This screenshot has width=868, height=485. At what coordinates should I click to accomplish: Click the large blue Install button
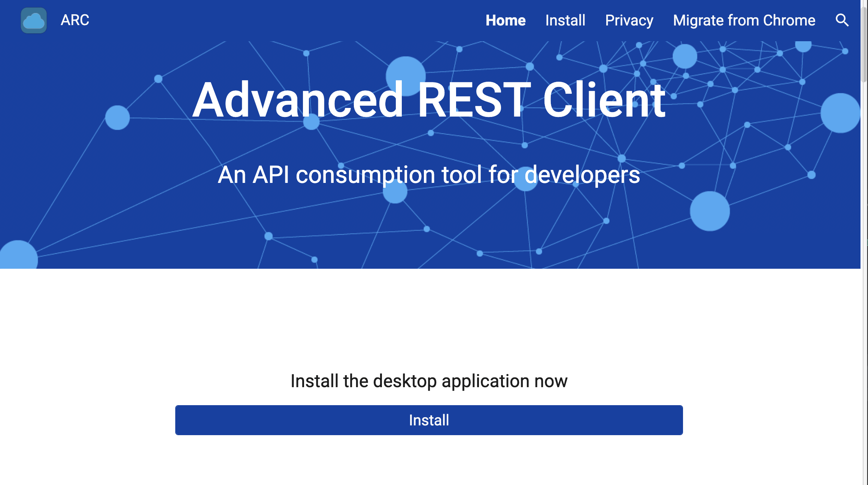[429, 420]
